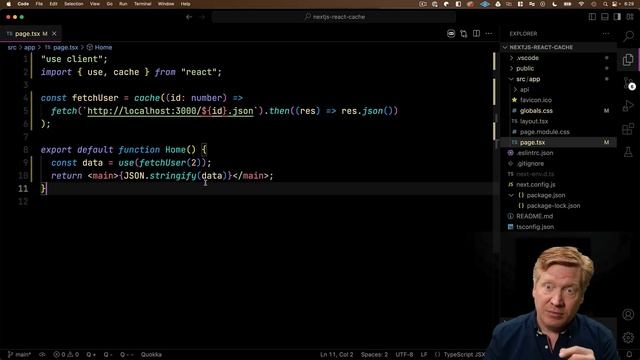The height and width of the screenshot is (360, 640).
Task: Open favicon.ico in Explorer
Action: pyautogui.click(x=558, y=100)
